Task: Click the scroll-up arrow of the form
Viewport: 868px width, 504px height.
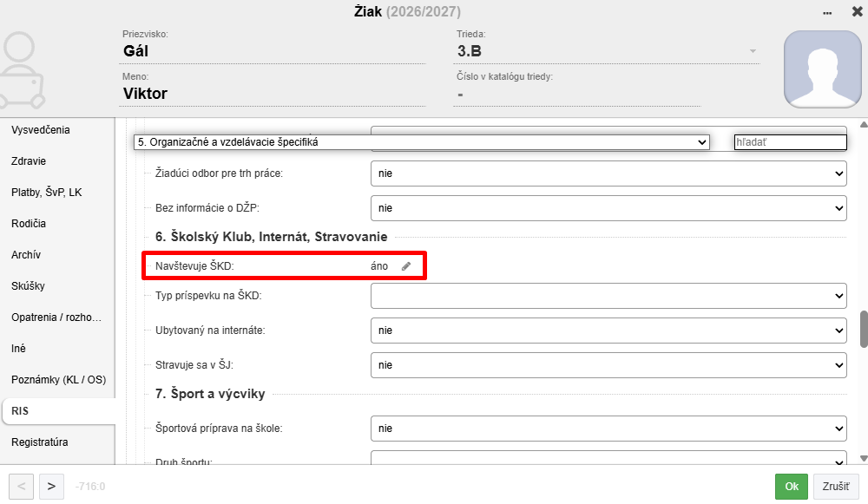Action: [x=864, y=125]
